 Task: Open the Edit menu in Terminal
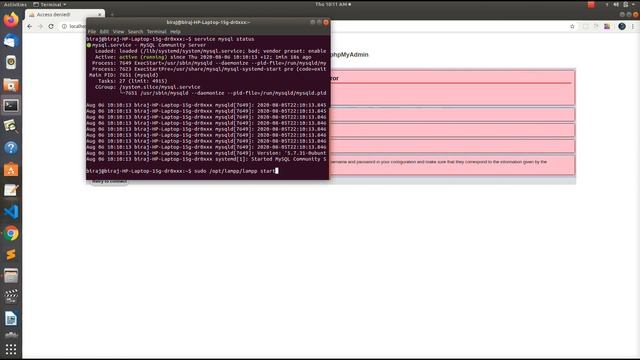104,31
